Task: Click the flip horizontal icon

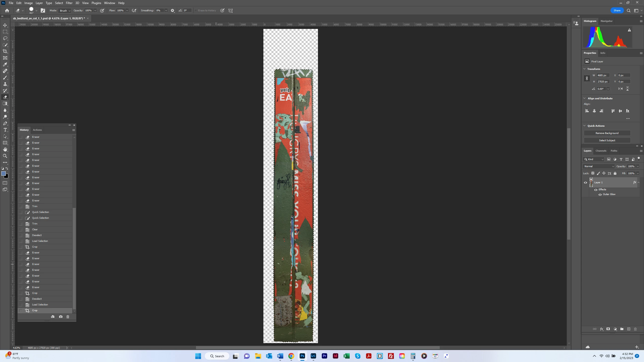Action: pos(620,89)
